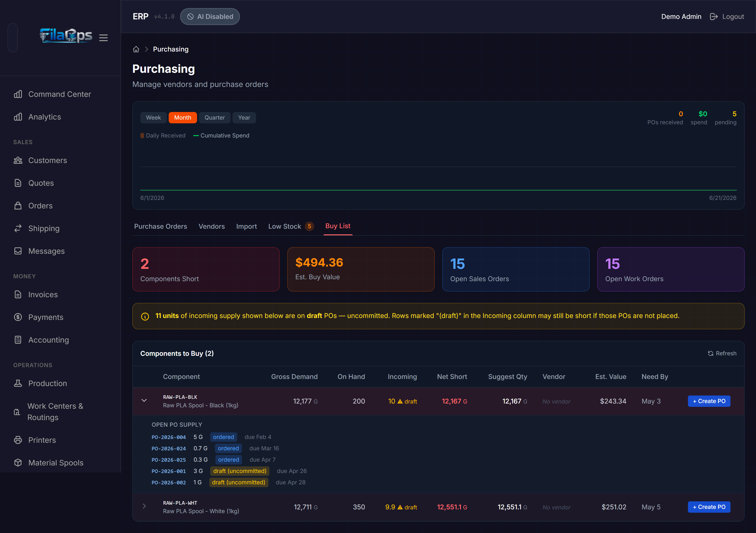Open PO-2026-024 link
The width and height of the screenshot is (756, 533).
169,449
